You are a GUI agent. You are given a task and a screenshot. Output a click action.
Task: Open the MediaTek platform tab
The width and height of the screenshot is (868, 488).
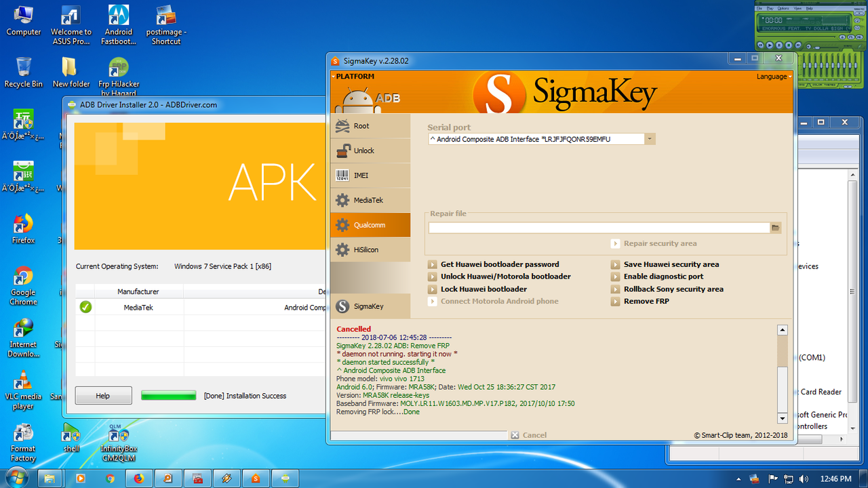[370, 201]
